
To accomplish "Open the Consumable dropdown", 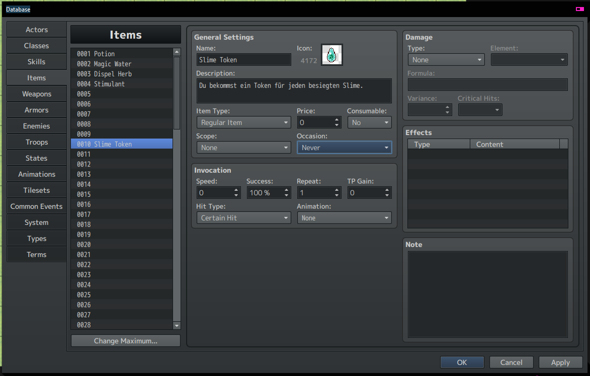I will tap(369, 123).
